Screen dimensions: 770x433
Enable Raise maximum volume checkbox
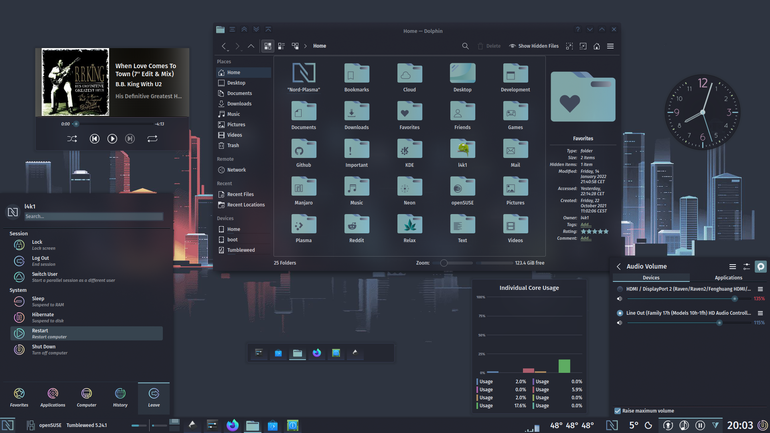click(618, 411)
